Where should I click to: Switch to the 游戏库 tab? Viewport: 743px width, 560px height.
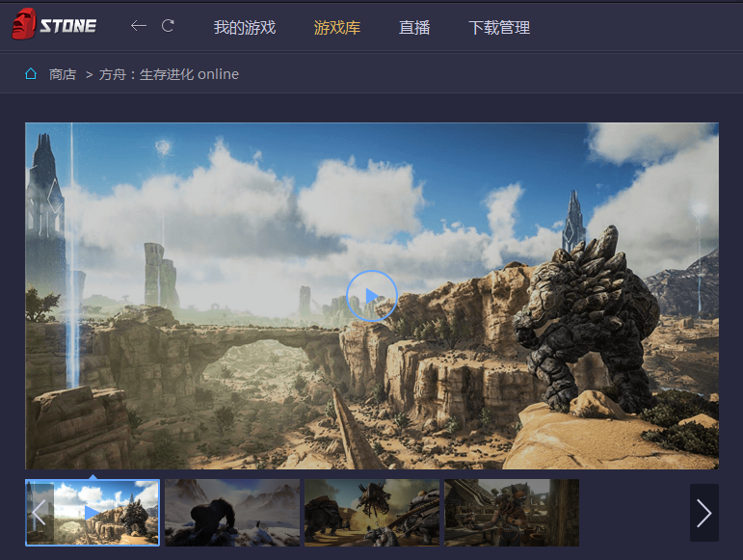point(337,28)
